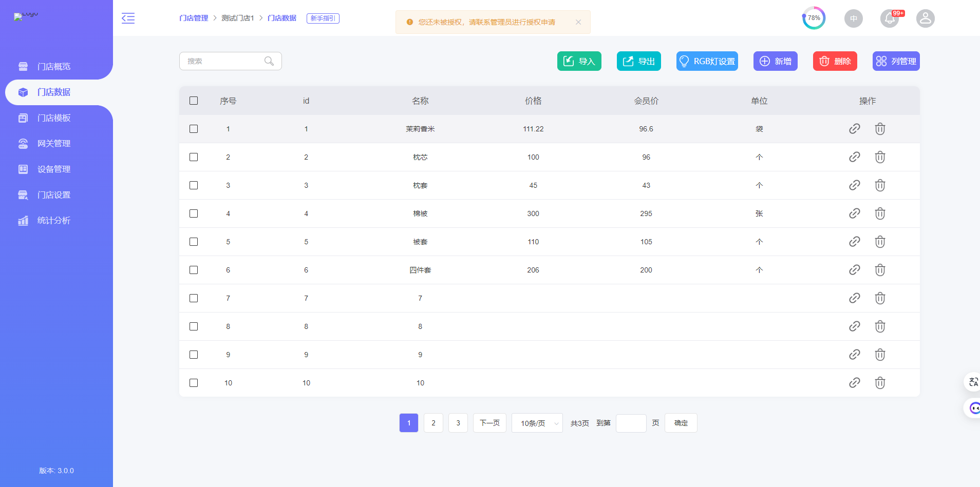Image resolution: width=980 pixels, height=487 pixels.
Task: Check the checkbox for row 枕芯
Action: click(x=194, y=157)
